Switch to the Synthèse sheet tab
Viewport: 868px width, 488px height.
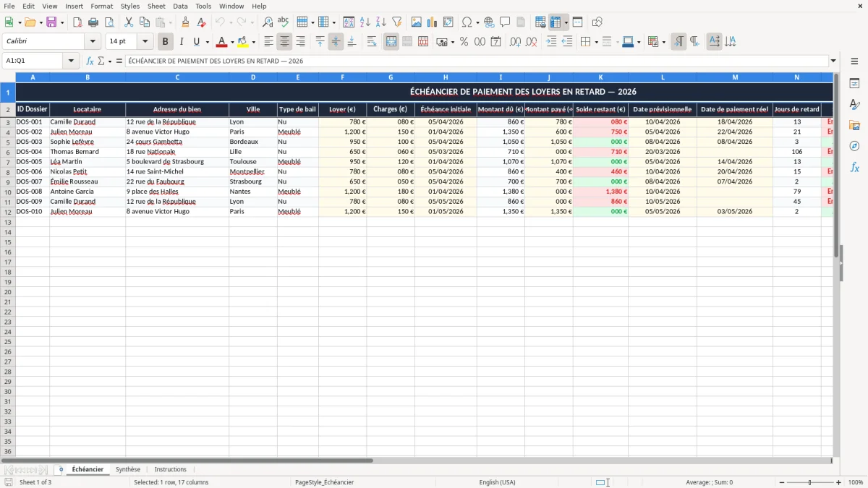[128, 470]
